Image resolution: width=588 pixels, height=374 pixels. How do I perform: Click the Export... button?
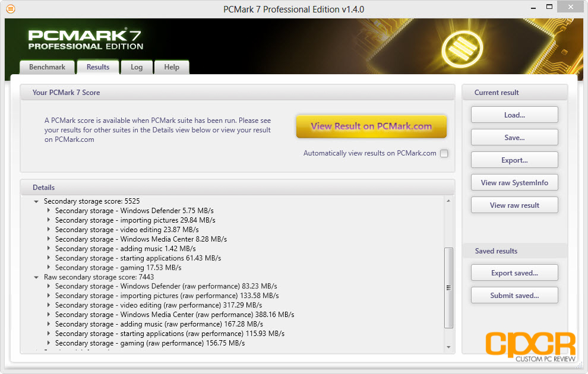514,160
